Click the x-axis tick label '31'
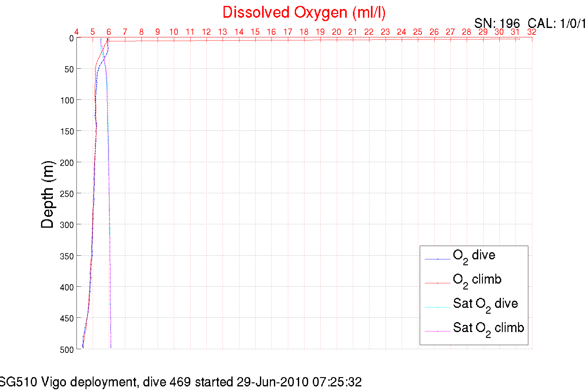 tap(515, 32)
